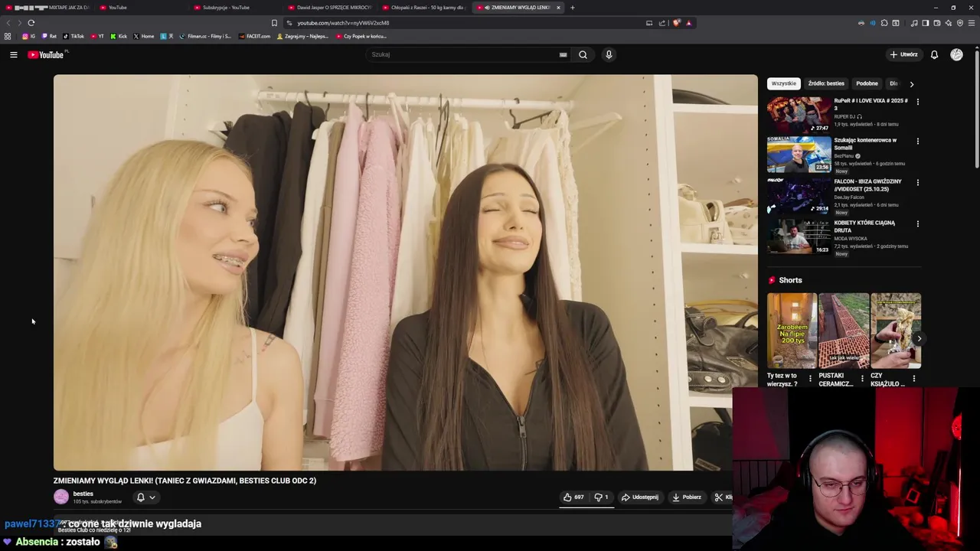This screenshot has width=980, height=551.
Task: Close the ZMIENIAMY WYGLĄD LENKI tab
Action: (x=558, y=8)
